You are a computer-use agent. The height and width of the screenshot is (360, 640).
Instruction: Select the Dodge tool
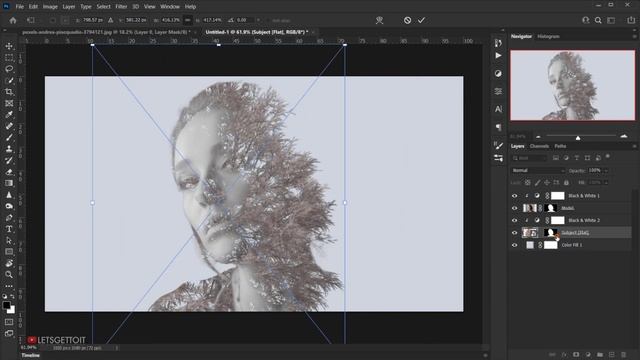[x=9, y=206]
